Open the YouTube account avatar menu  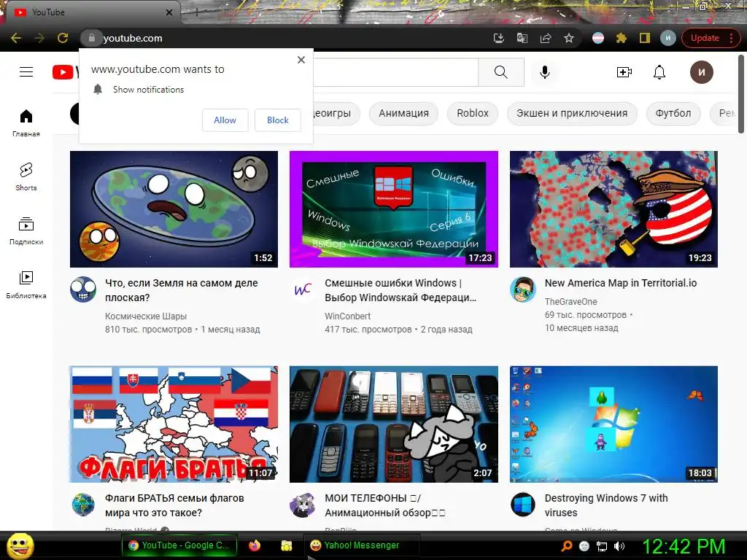(x=701, y=72)
